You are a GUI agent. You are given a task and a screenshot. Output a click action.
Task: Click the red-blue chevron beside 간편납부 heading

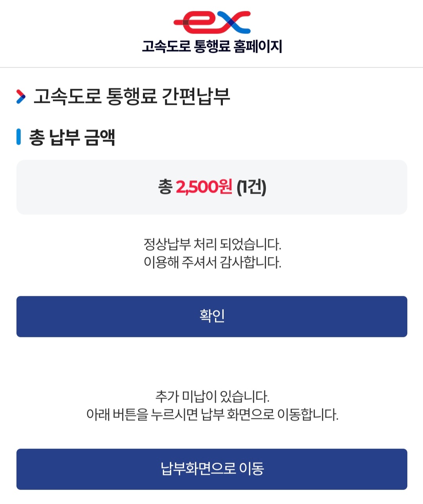tap(21, 97)
